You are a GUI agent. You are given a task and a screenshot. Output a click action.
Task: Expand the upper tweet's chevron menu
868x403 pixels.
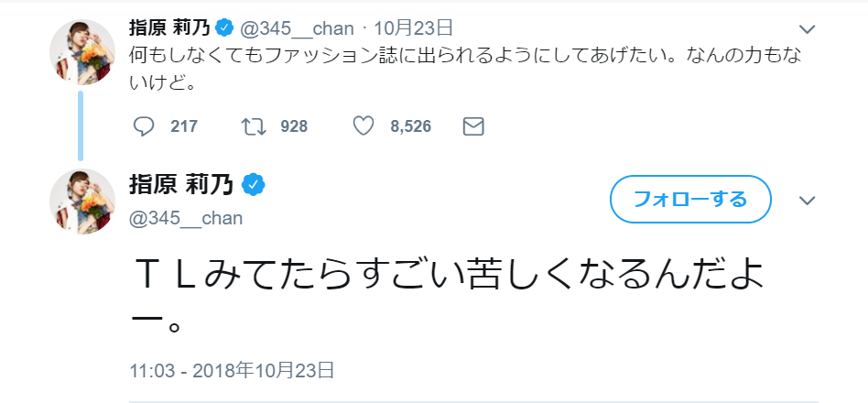coord(807,28)
